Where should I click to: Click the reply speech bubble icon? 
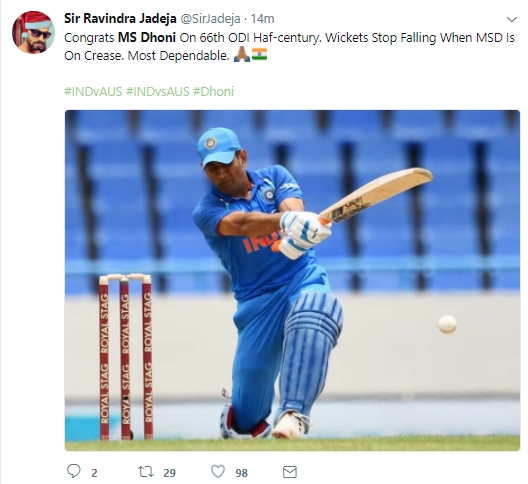[74, 471]
